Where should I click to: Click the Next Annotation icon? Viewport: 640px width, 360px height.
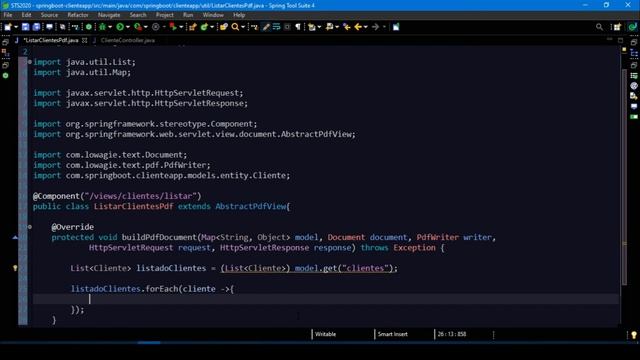tap(312, 27)
